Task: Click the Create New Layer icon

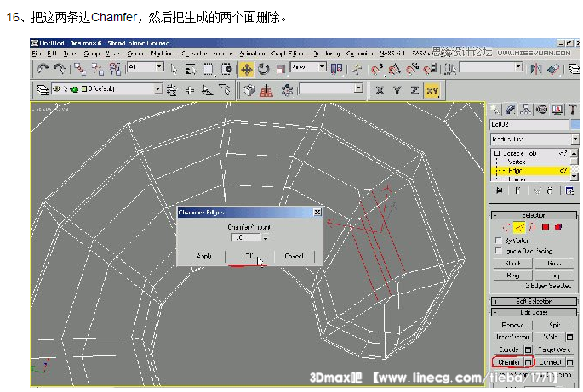Action: [172, 90]
